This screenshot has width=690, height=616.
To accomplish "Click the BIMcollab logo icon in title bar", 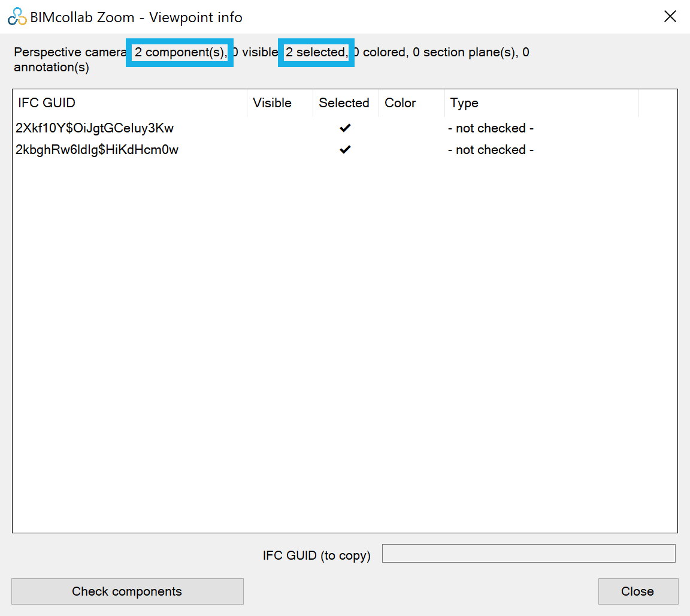I will pos(17,17).
